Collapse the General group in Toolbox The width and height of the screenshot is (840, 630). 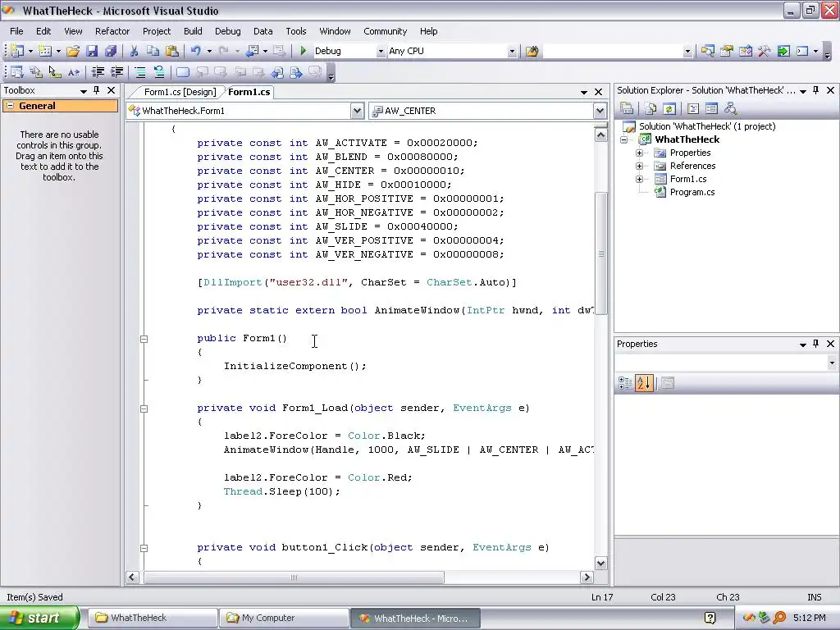point(10,106)
